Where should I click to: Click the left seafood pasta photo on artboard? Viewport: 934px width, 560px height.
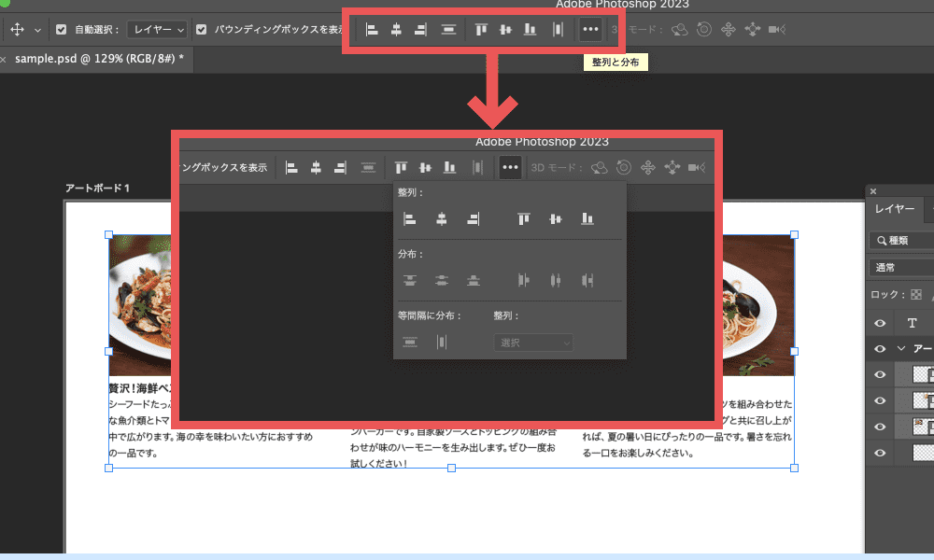click(140, 305)
